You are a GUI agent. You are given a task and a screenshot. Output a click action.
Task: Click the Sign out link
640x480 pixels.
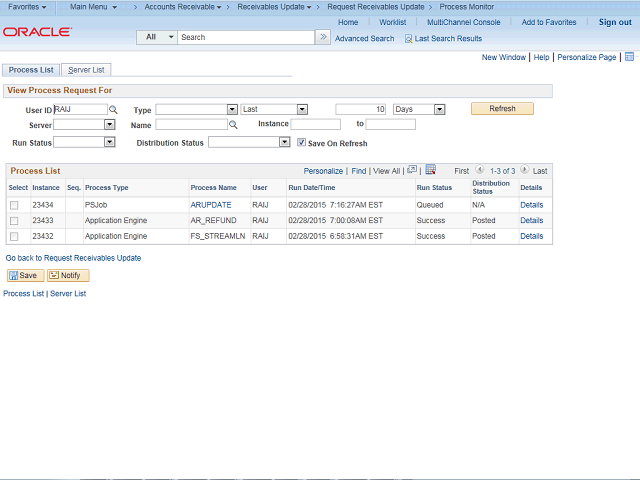(615, 22)
